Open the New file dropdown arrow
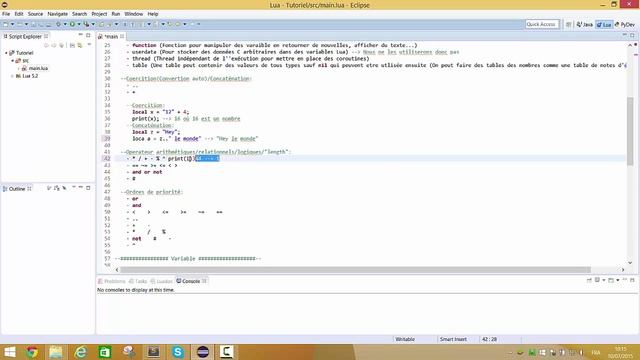Screen dimensions: 640x360 12,24
